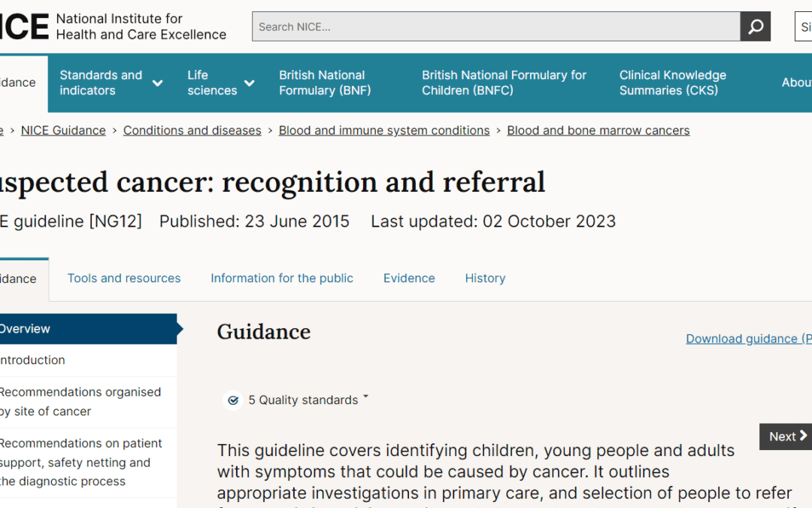This screenshot has width=812, height=508.
Task: Open British National Formulary for Children
Action: (x=504, y=83)
